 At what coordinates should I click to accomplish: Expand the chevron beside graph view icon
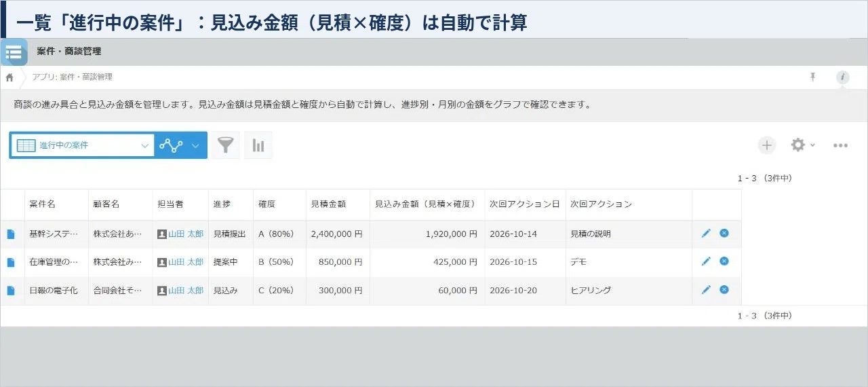(x=195, y=145)
